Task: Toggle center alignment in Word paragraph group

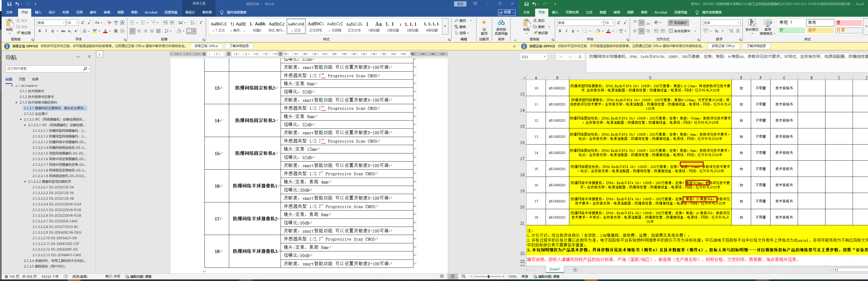Action: (x=139, y=31)
